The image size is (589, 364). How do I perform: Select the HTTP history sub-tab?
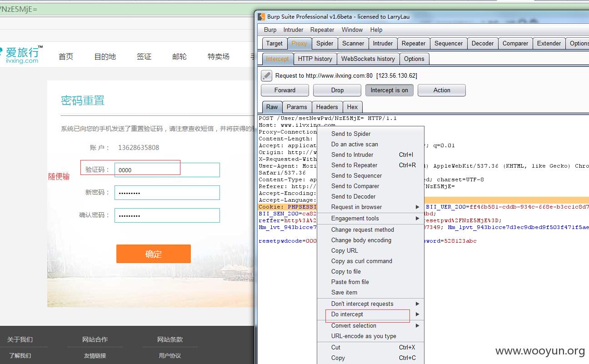pos(315,59)
